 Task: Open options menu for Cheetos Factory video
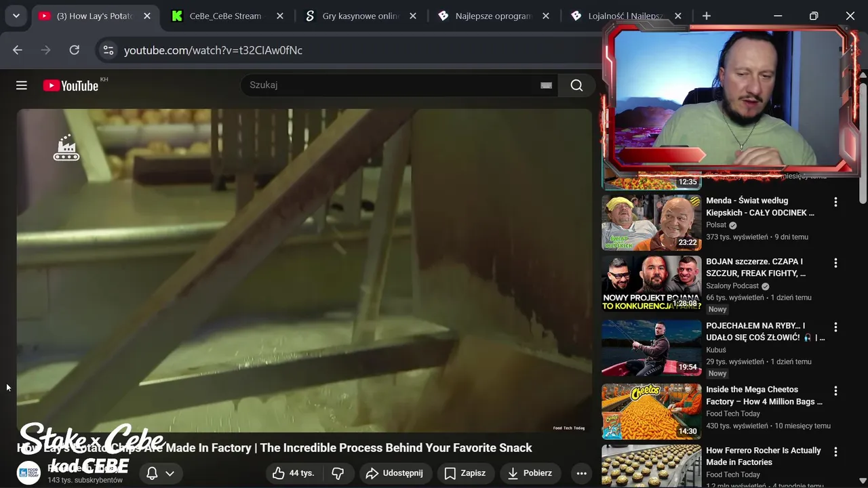click(835, 391)
